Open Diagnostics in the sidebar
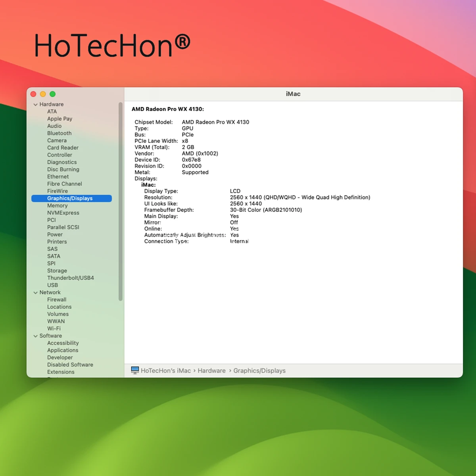 pos(62,162)
